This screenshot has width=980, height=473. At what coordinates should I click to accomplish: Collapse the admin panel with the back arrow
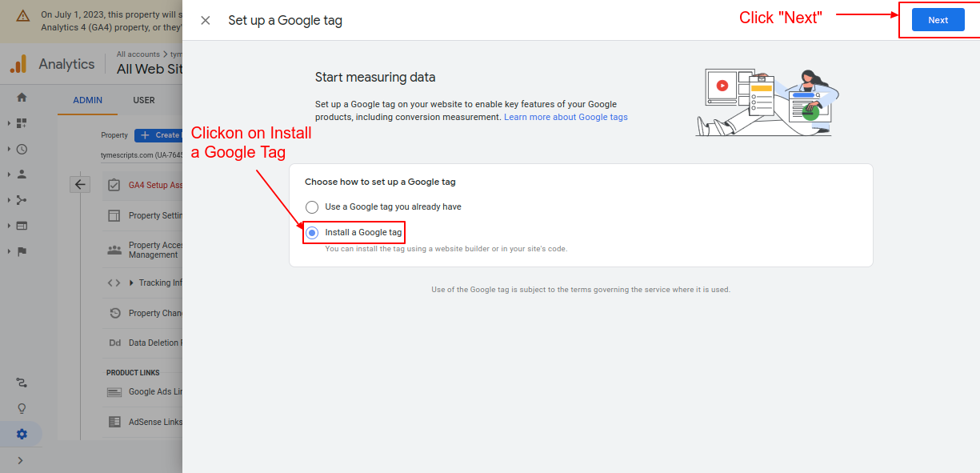(x=80, y=183)
